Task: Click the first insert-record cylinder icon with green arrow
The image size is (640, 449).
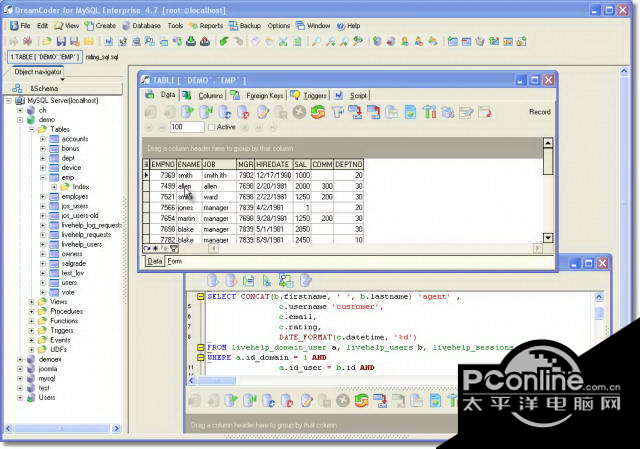Action: (188, 112)
